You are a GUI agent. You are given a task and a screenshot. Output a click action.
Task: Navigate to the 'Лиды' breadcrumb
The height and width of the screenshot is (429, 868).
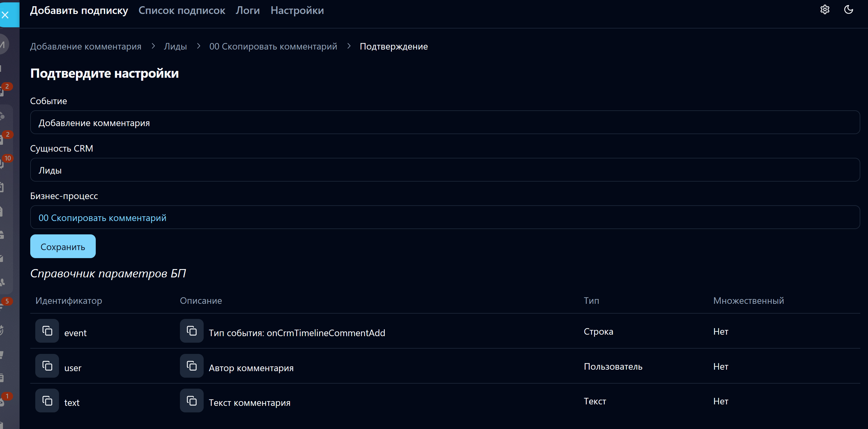[x=175, y=47]
